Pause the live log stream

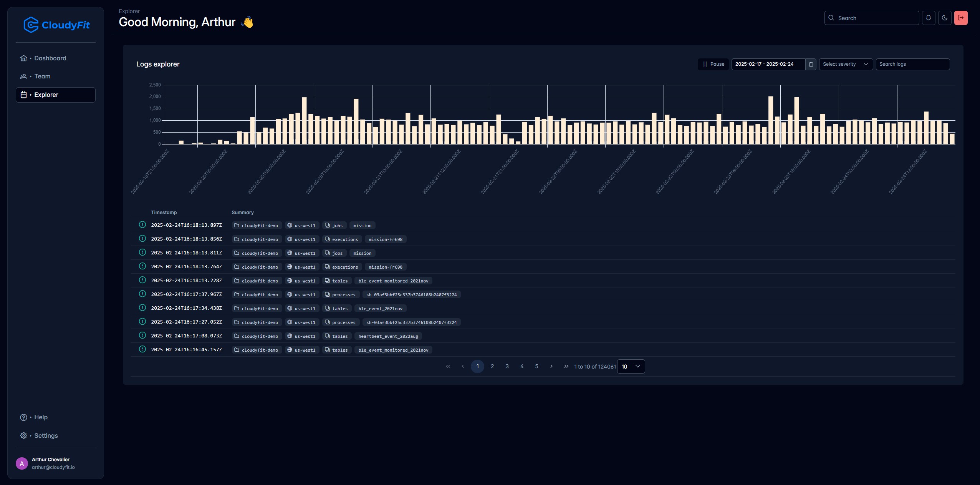click(713, 64)
